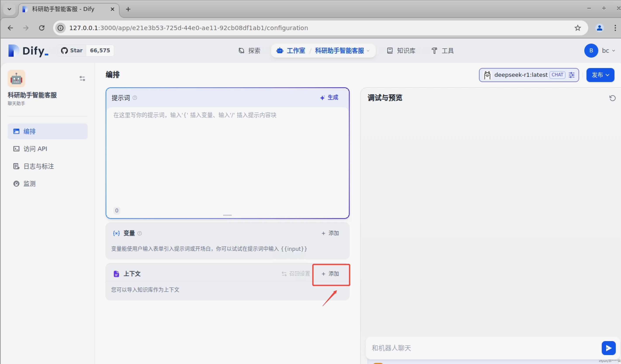Open the 访问 API sidebar item
Viewport: 621px width, 364px height.
tap(35, 149)
